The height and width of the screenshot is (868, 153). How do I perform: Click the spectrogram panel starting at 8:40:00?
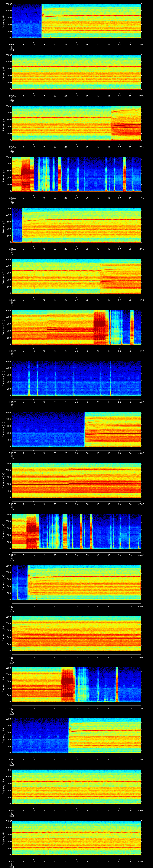[x=76, y=174]
